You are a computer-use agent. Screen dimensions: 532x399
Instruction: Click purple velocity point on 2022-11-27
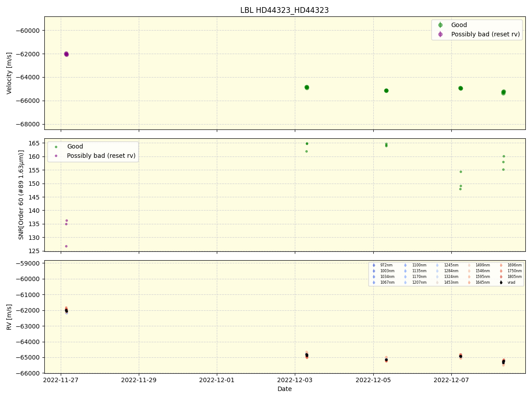tap(66, 54)
